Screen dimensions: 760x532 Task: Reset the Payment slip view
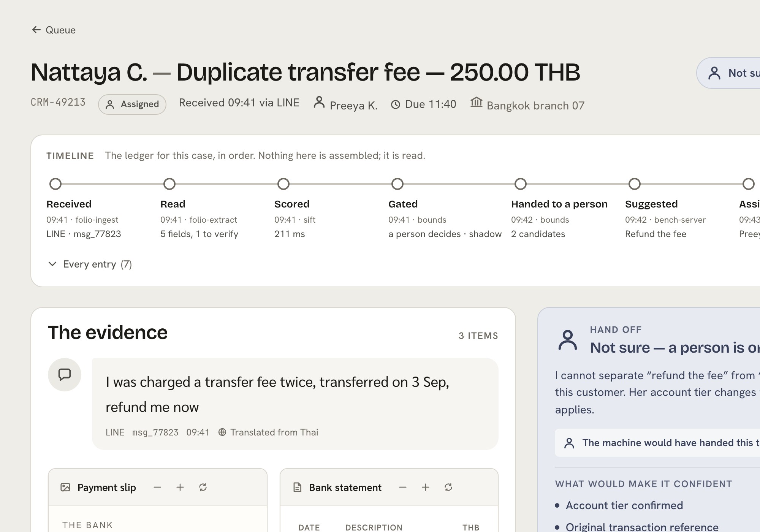(x=203, y=487)
